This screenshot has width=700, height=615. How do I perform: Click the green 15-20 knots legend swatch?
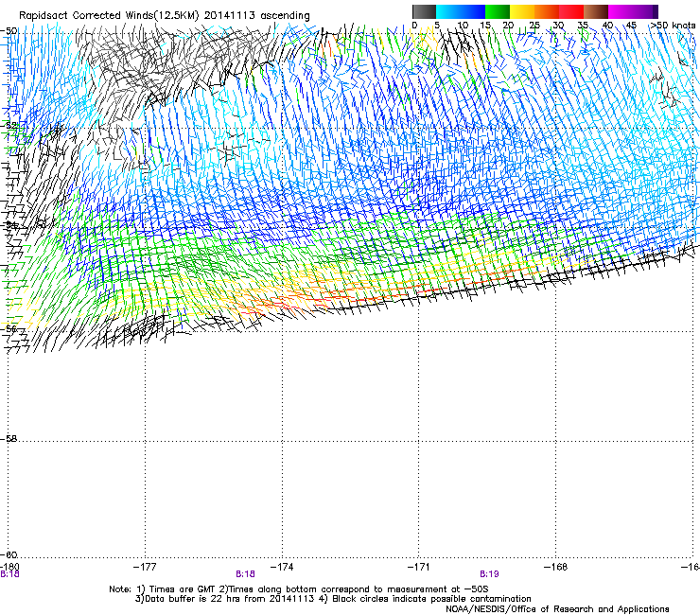pos(498,11)
